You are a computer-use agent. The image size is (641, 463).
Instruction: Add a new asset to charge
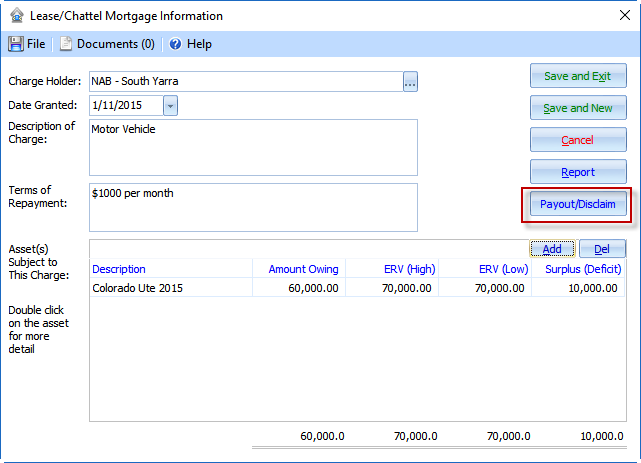[550, 249]
